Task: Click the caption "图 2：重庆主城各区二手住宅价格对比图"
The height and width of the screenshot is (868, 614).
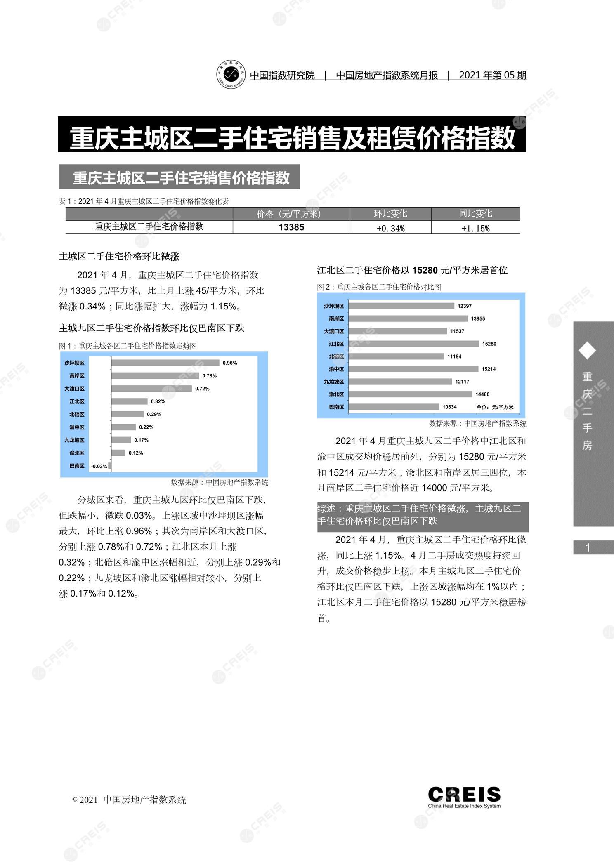Action: point(379,287)
